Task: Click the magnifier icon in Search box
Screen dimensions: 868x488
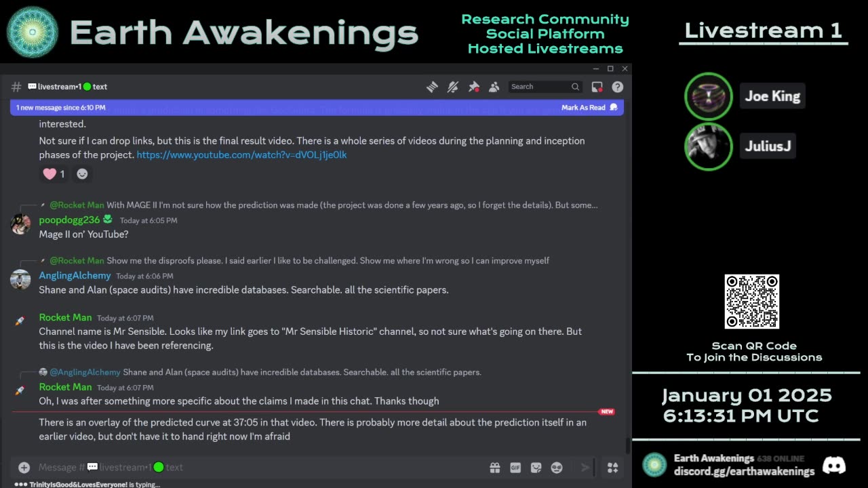Action: pos(575,87)
